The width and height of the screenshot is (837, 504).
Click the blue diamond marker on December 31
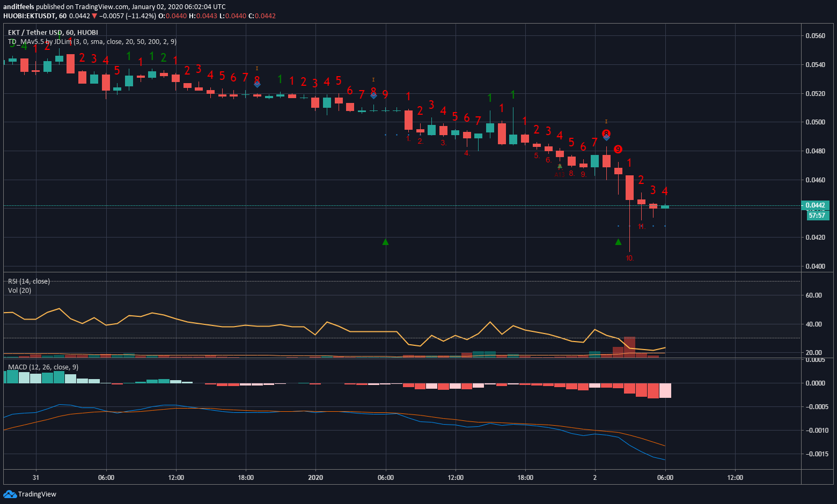257,84
